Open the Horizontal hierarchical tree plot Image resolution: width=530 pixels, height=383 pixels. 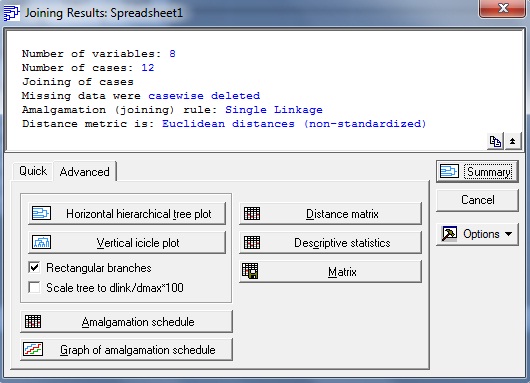click(x=127, y=214)
